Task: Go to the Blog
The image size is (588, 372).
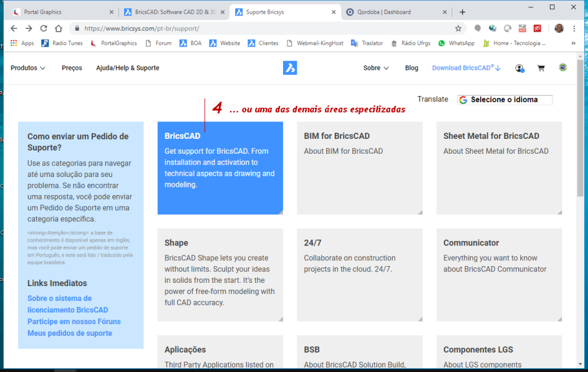Action: point(412,68)
